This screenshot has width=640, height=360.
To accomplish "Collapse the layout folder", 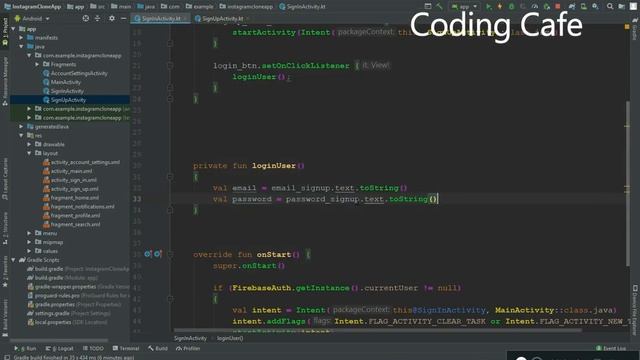I will tap(29, 153).
